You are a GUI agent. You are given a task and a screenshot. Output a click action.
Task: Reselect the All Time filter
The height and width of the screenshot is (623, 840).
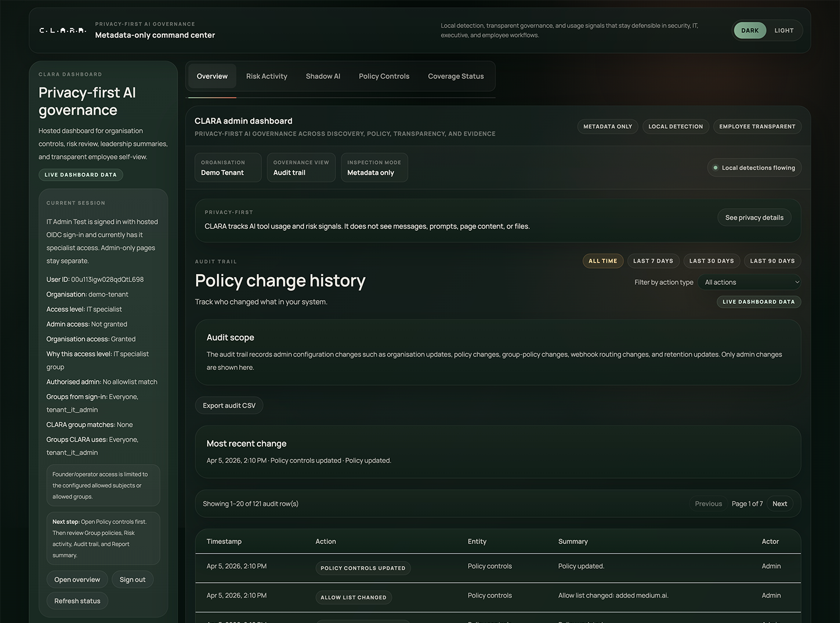click(603, 261)
